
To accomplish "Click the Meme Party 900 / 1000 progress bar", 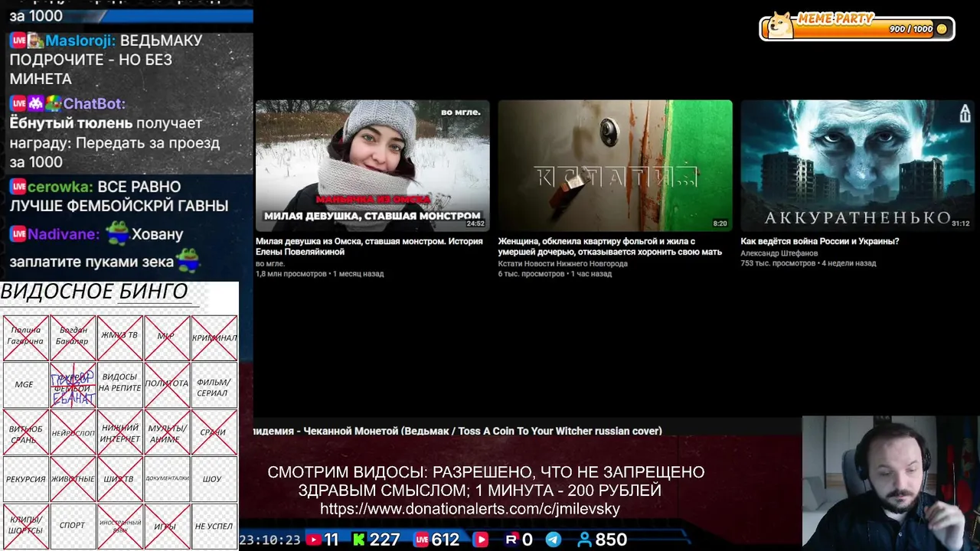I will (x=857, y=29).
